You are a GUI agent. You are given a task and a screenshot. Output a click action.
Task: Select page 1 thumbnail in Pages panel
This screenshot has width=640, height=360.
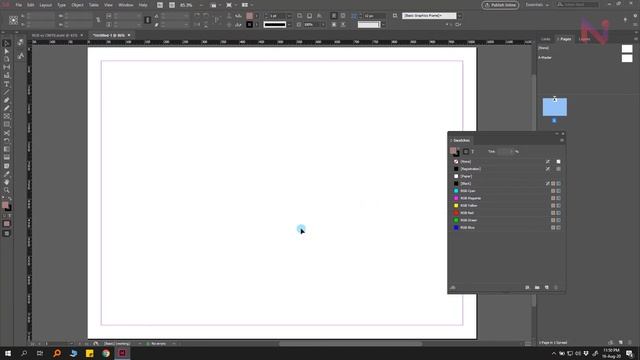pyautogui.click(x=555, y=107)
